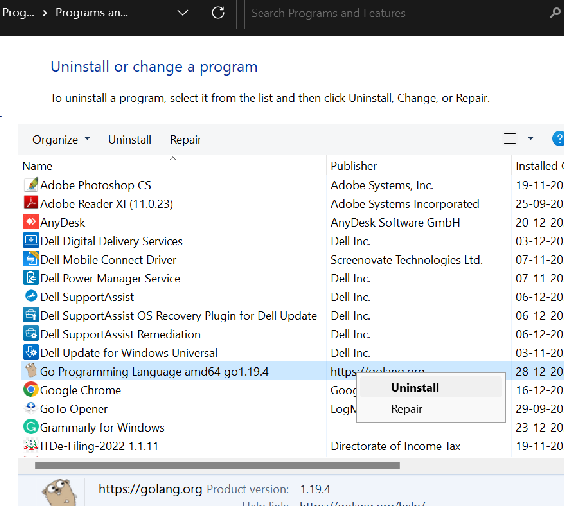564x506 pixels.
Task: Click publisher AnyDesk Software GmbH
Action: click(395, 223)
